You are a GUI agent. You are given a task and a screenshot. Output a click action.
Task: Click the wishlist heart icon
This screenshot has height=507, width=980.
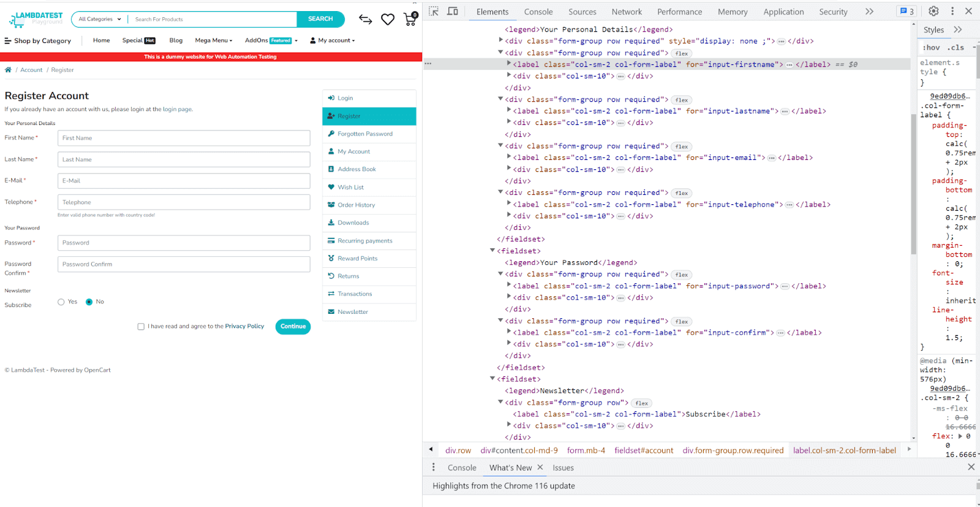click(388, 20)
